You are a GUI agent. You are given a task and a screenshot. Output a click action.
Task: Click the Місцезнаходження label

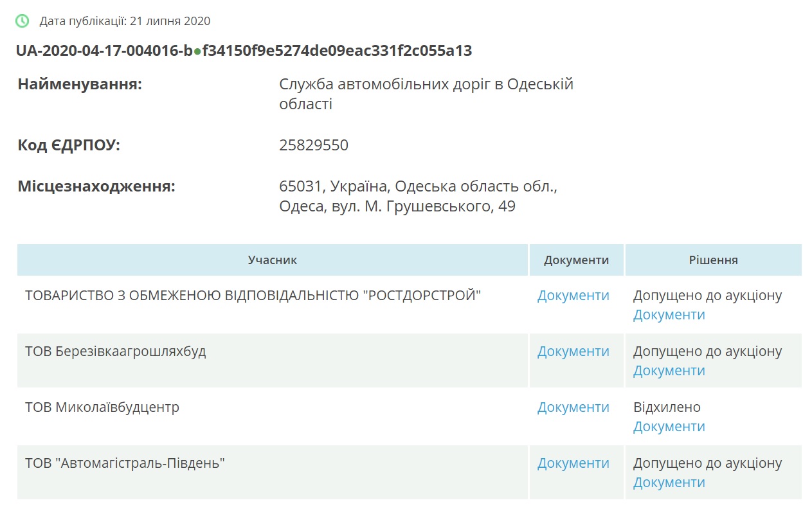coord(96,187)
